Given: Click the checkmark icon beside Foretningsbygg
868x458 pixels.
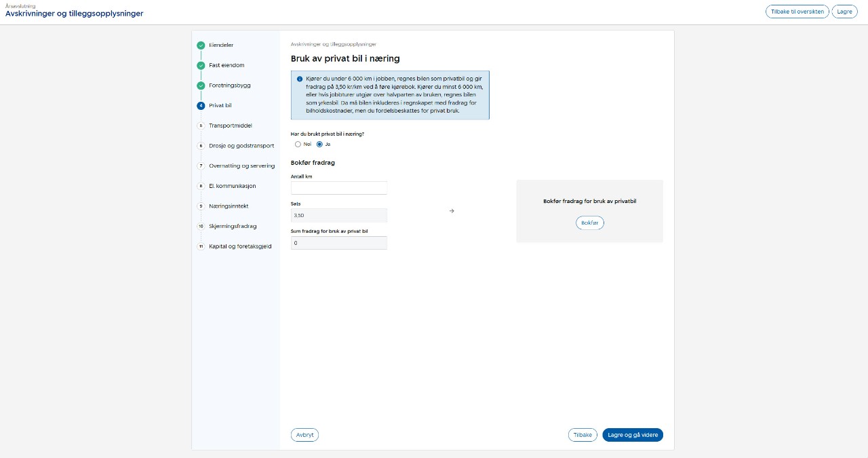Looking at the screenshot, I should point(201,85).
